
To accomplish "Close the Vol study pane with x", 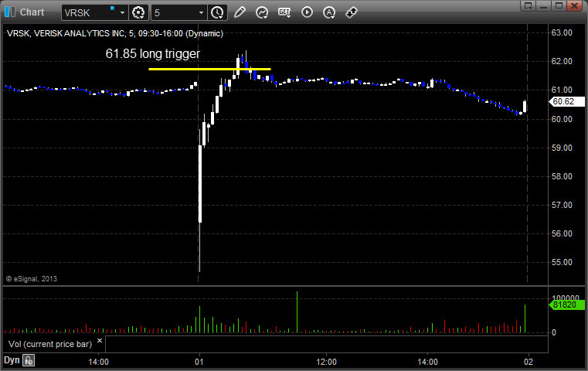I will point(100,341).
